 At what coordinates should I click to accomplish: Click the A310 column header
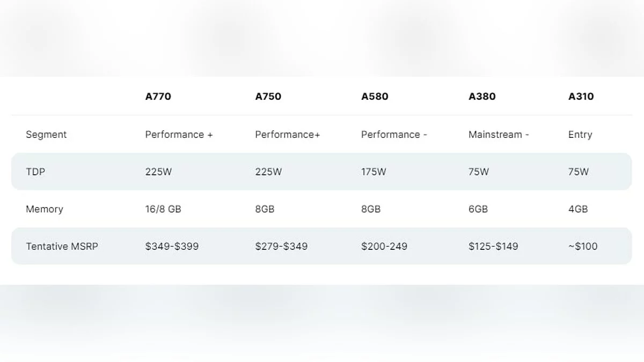(x=581, y=97)
